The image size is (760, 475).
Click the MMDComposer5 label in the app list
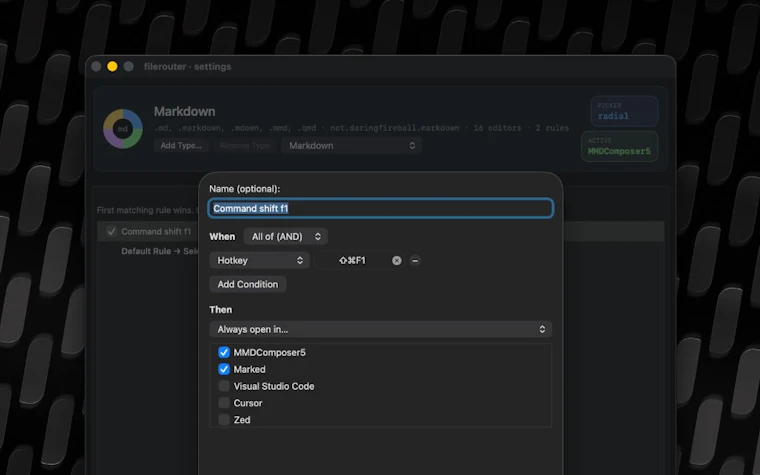tap(269, 352)
